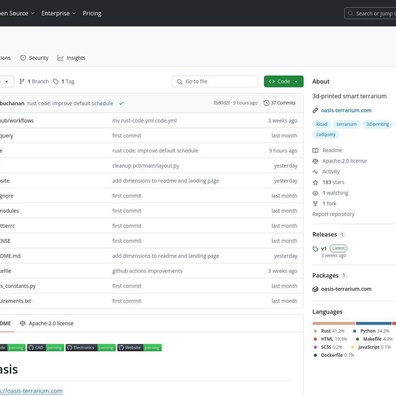Click the scale icon in Apache-2.0 license tab

coord(23,323)
